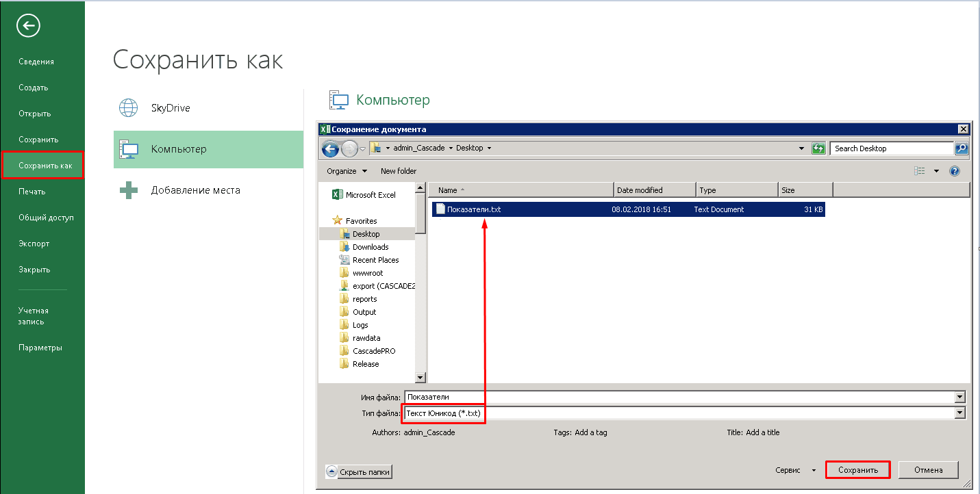
Task: Select the SkyDrive location
Action: click(x=208, y=108)
